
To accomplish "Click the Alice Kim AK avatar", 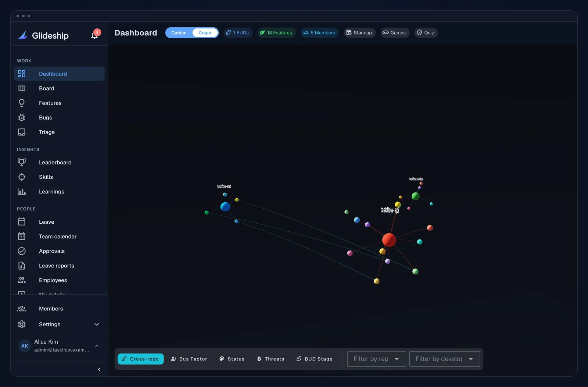I will click(25, 346).
